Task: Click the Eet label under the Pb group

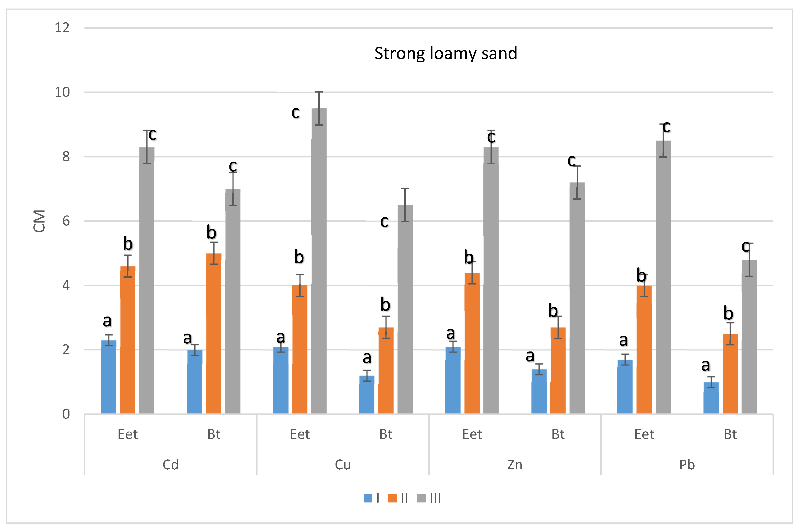Action: pos(644,435)
